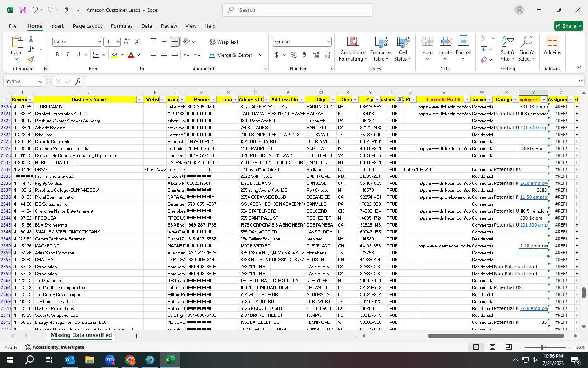The image size is (588, 368).
Task: Open Linkedin Profile column filter dropdown
Action: point(467,99)
